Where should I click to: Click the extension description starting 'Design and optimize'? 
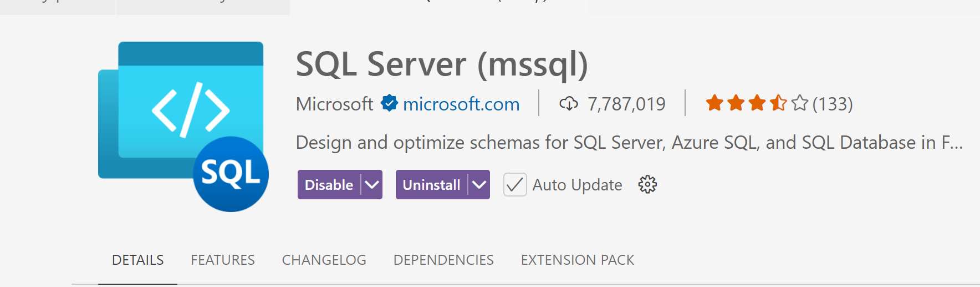click(x=629, y=143)
